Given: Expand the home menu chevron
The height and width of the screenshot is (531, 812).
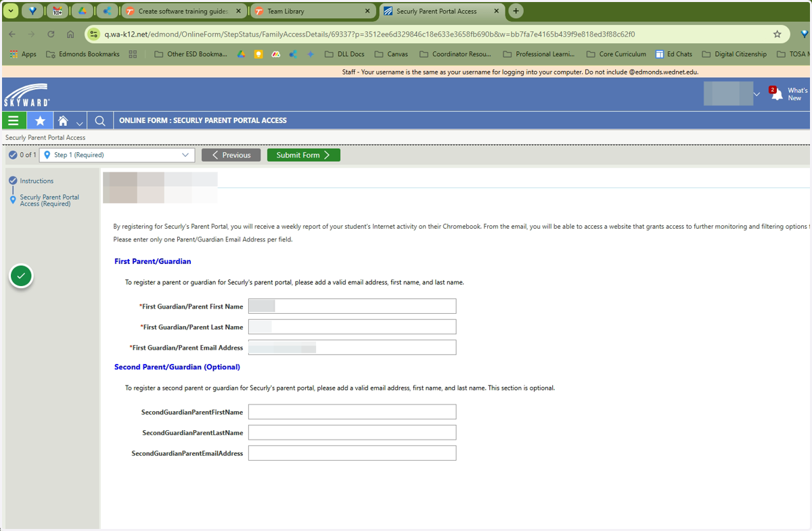Looking at the screenshot, I should click(x=79, y=122).
